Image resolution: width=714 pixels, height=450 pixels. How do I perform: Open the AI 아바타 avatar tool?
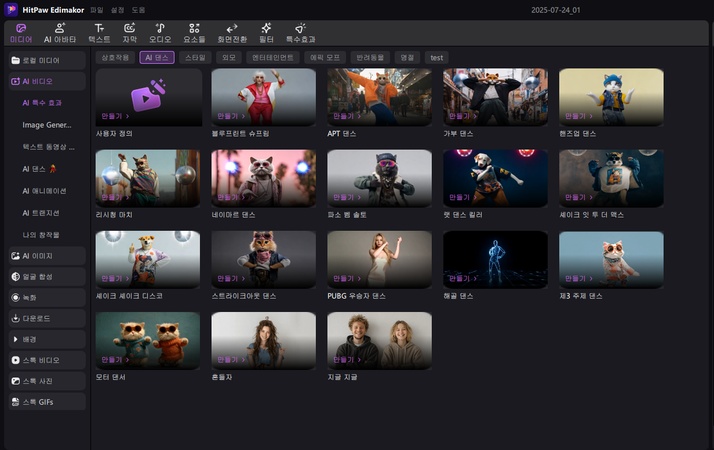click(x=60, y=28)
